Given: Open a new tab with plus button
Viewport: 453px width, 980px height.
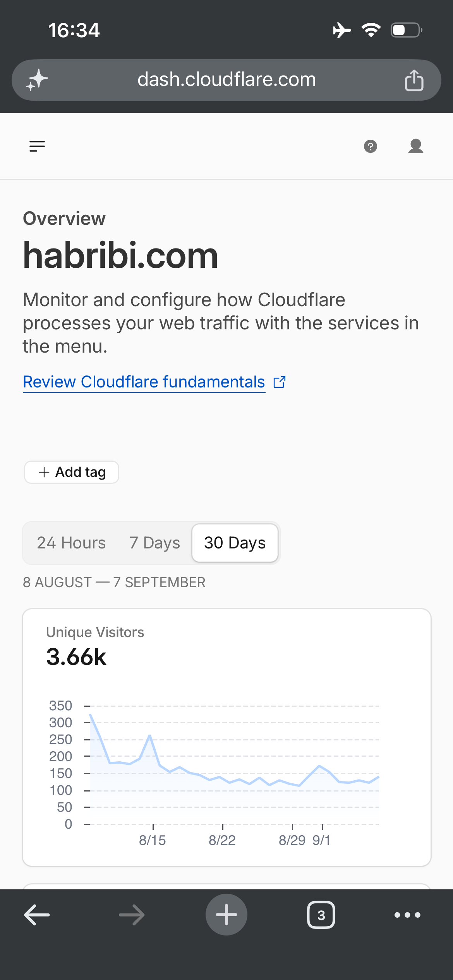Looking at the screenshot, I should point(226,915).
